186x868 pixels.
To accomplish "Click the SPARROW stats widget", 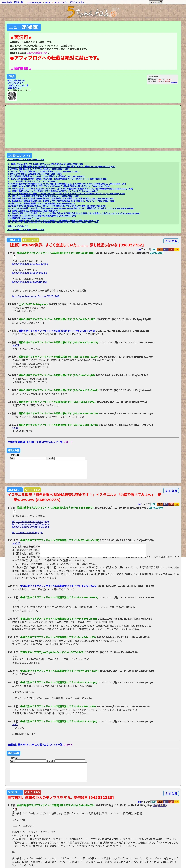I will click(x=162, y=80).
